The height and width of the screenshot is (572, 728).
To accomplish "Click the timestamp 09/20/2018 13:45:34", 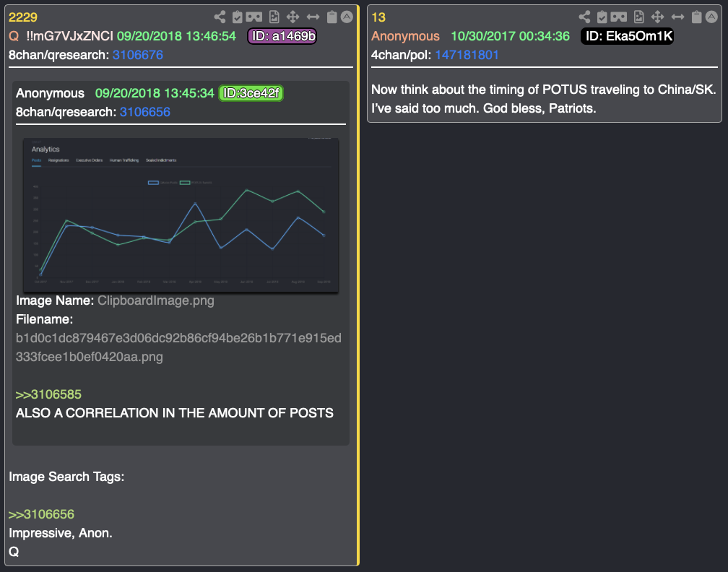I will pyautogui.click(x=155, y=93).
